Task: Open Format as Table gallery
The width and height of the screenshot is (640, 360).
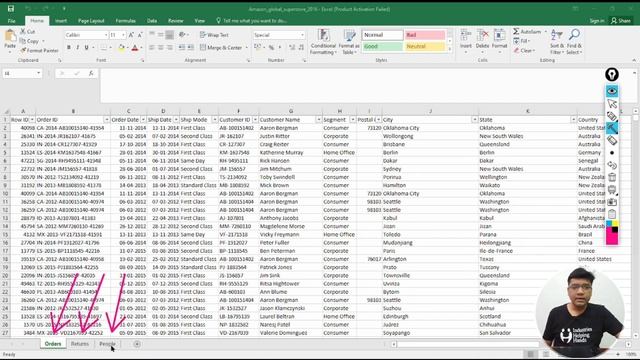Action: click(x=349, y=42)
